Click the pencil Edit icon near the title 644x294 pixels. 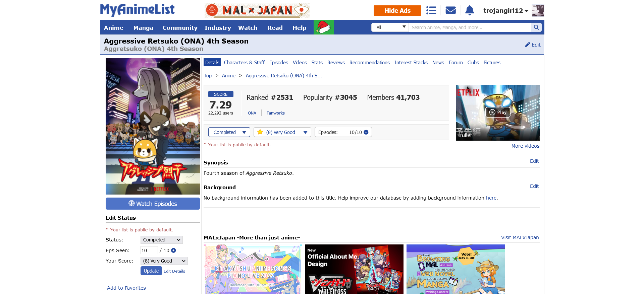(533, 45)
